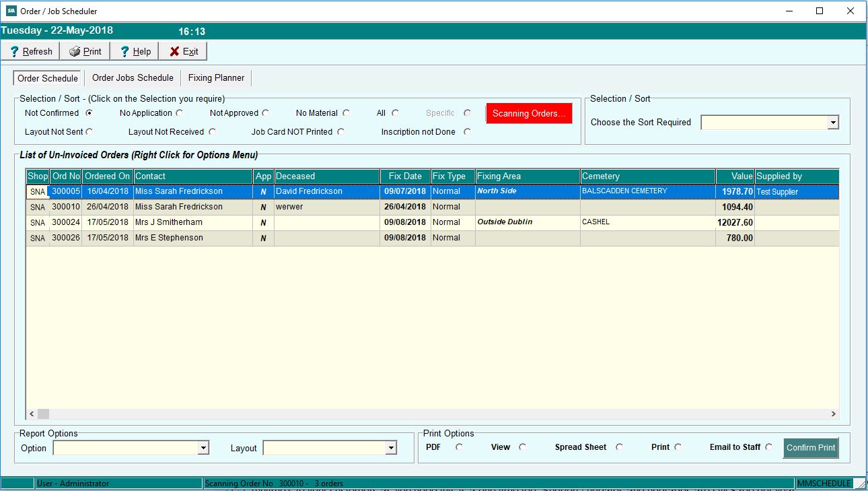Click the red Scanning Orders button
Viewport: 868px width, 491px height.
coord(529,113)
